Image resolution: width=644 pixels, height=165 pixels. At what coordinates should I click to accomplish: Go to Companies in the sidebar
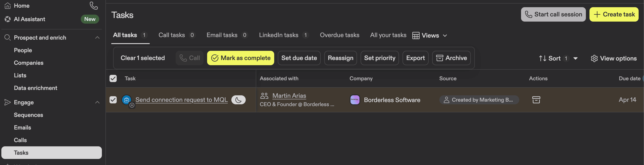click(28, 63)
